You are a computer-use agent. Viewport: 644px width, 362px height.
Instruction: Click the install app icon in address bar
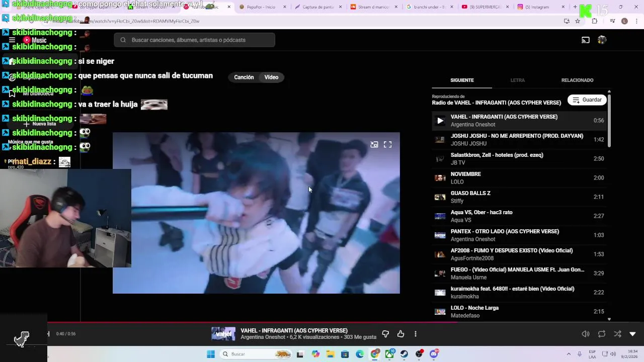coord(567,21)
